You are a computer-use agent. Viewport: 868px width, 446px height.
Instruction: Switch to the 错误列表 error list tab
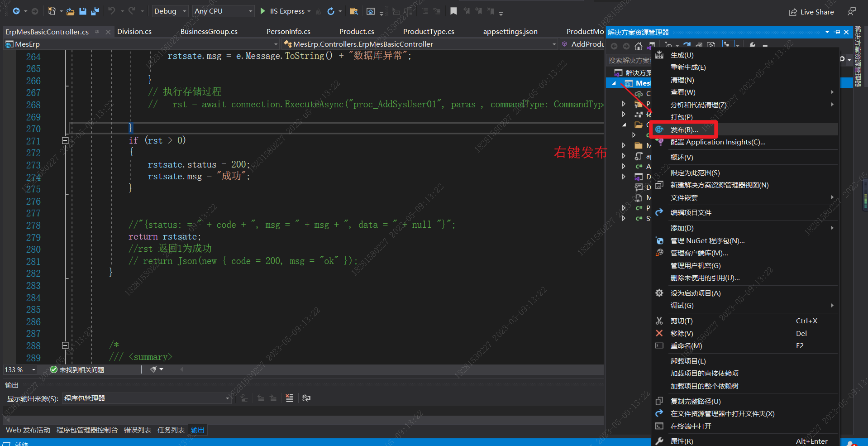coord(138,430)
